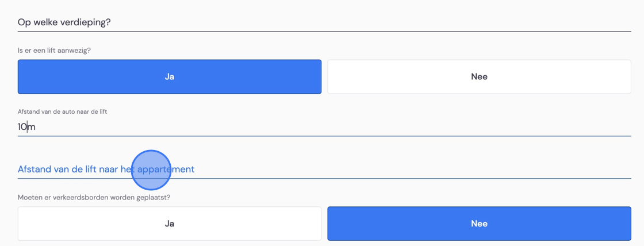The height and width of the screenshot is (246, 644).
Task: Click the small "Afstand van de auto naar de lift" label
Action: (x=63, y=112)
